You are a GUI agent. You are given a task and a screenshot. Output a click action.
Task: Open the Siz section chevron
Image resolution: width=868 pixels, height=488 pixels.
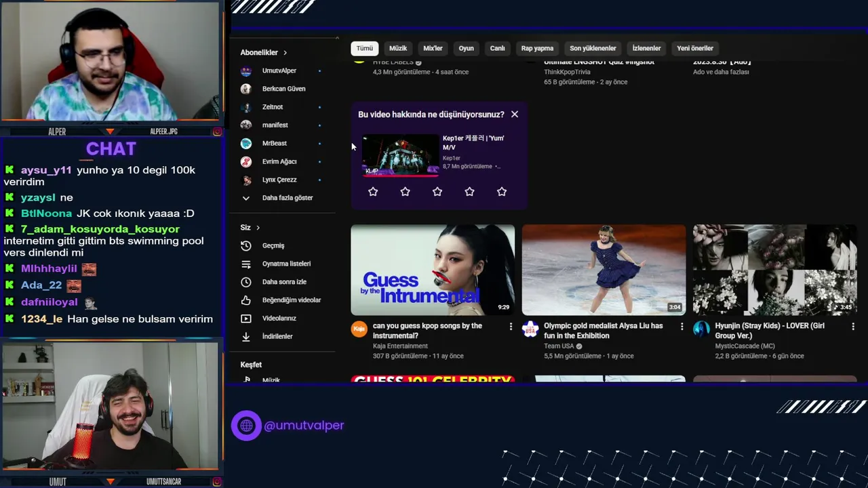click(258, 228)
